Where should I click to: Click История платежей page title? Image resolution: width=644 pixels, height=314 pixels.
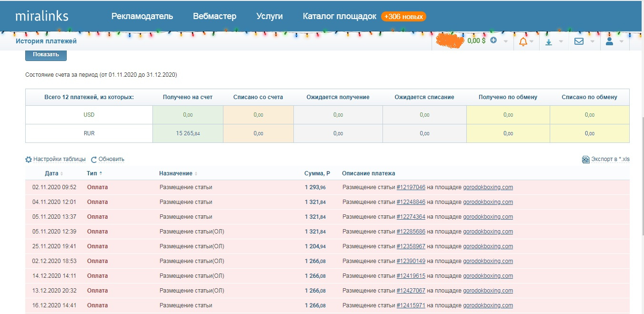(x=46, y=41)
